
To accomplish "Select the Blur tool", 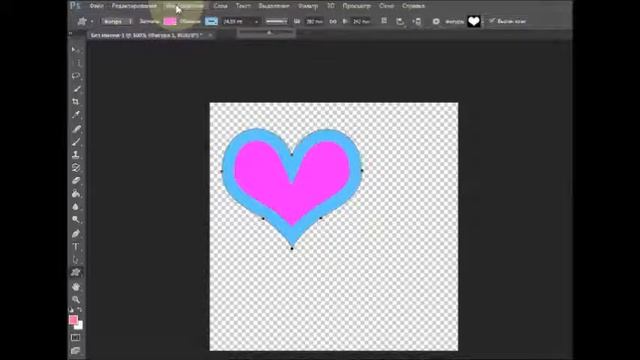I will [76, 207].
